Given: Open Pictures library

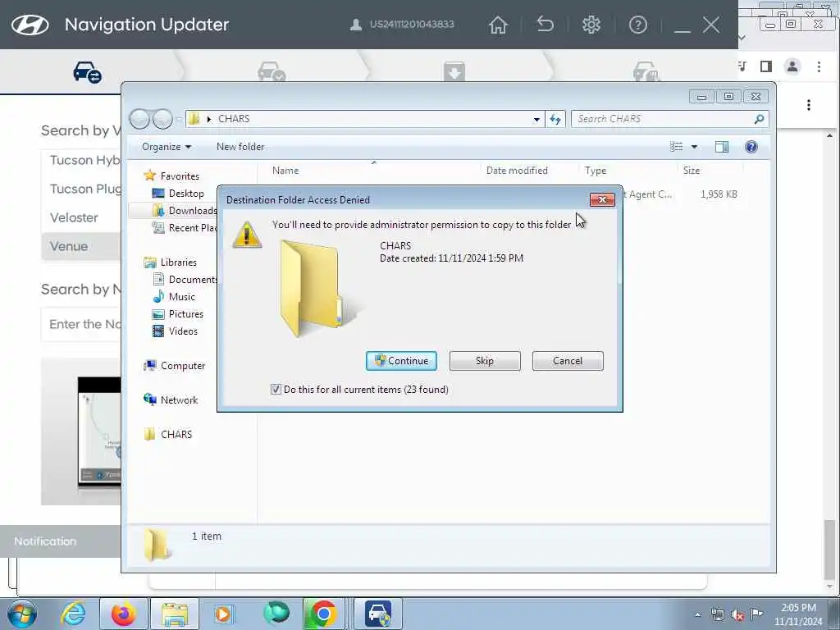Looking at the screenshot, I should (x=178, y=314).
